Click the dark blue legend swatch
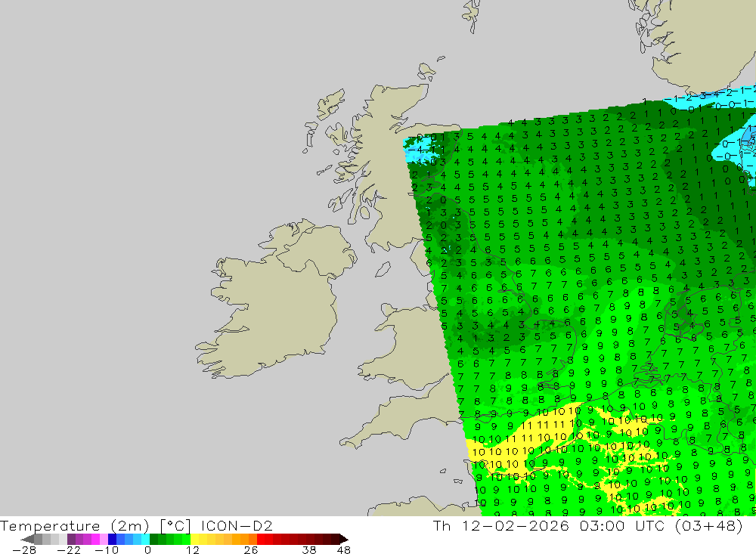Image resolution: width=756 pixels, height=554 pixels. click(112, 539)
